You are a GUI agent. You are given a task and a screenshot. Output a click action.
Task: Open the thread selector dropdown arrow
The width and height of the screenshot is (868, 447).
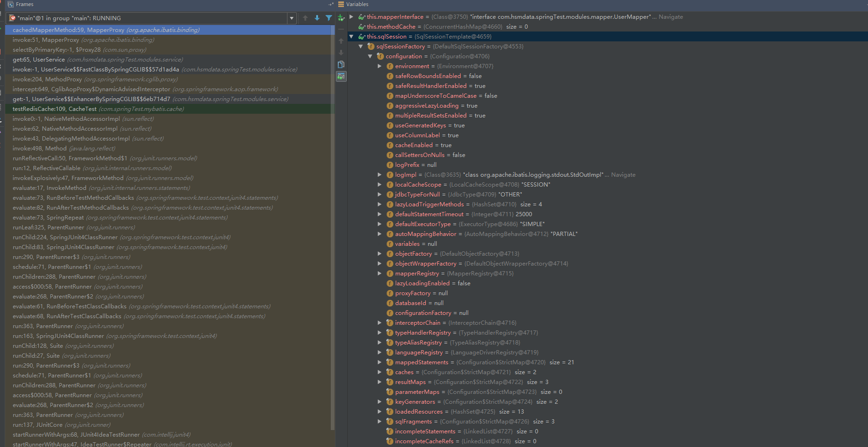coord(292,18)
